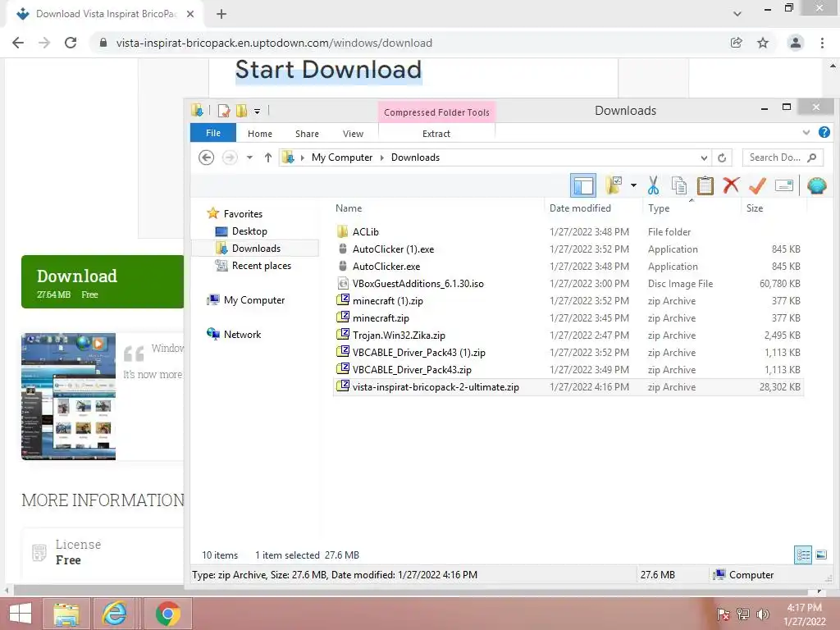This screenshot has width=840, height=630.
Task: Click the Rename icon in Explorer toolbar
Action: [x=783, y=186]
